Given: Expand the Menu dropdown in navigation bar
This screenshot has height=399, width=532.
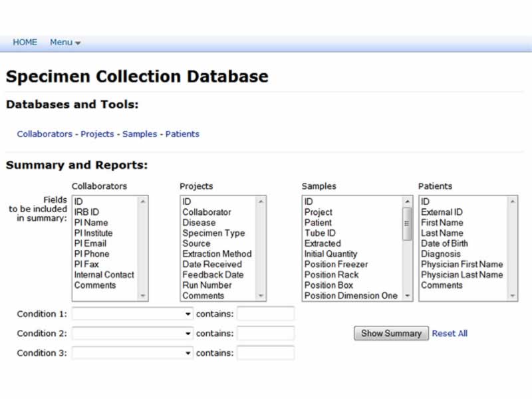Looking at the screenshot, I should pos(65,42).
